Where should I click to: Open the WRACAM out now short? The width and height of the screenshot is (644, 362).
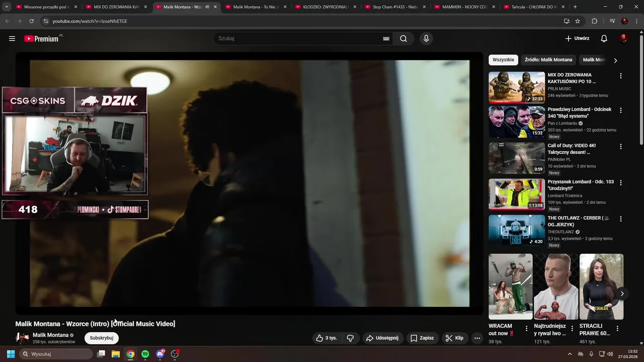tap(510, 287)
